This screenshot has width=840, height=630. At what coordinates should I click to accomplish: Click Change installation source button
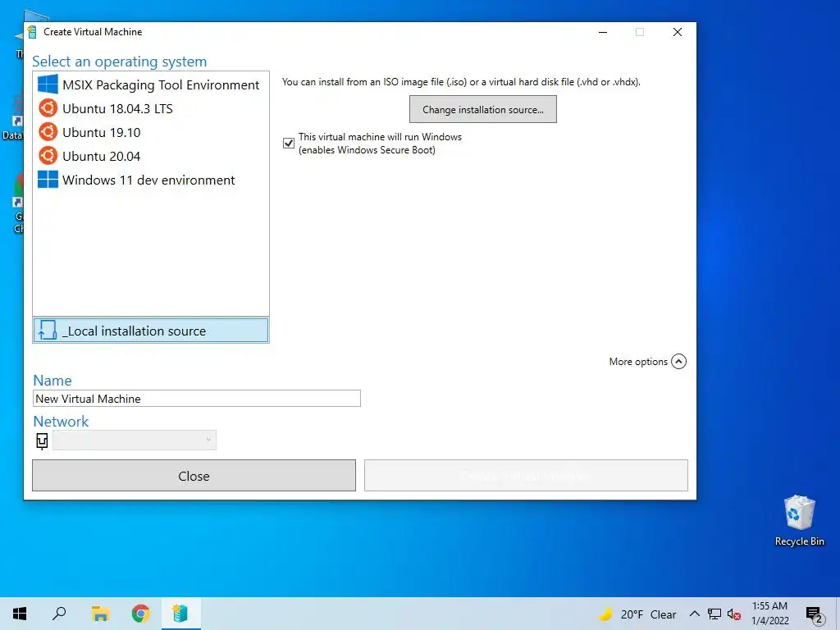coord(482,109)
